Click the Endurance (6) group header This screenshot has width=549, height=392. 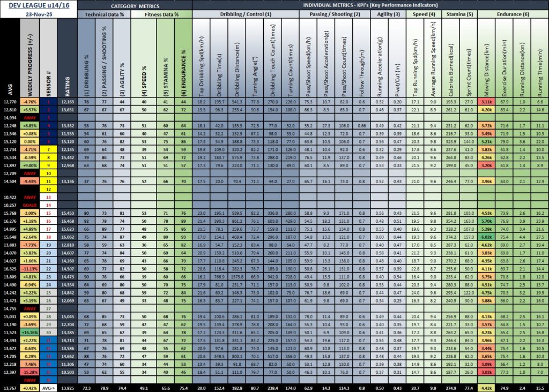(x=513, y=14)
